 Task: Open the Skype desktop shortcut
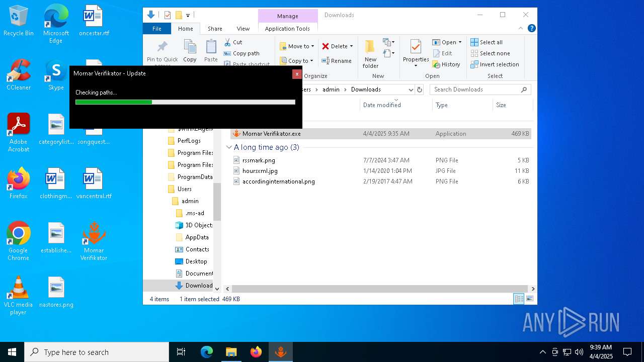tap(56, 75)
